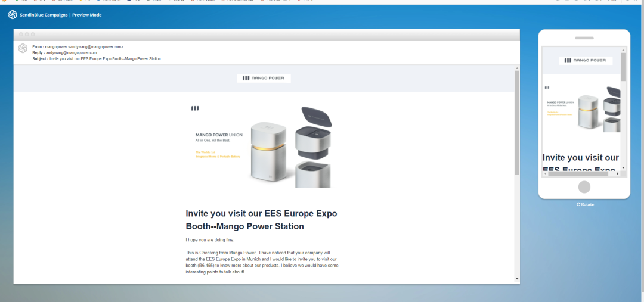Viewport: 644px width, 302px height.
Task: Click the paragraph starting "This is Chenfeng from Mango Power"
Action: [262, 262]
